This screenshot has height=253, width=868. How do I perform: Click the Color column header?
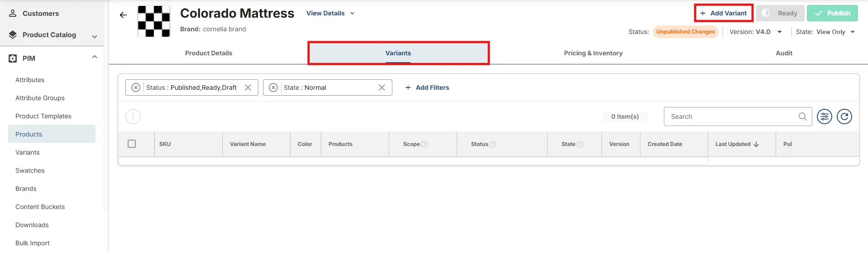305,144
